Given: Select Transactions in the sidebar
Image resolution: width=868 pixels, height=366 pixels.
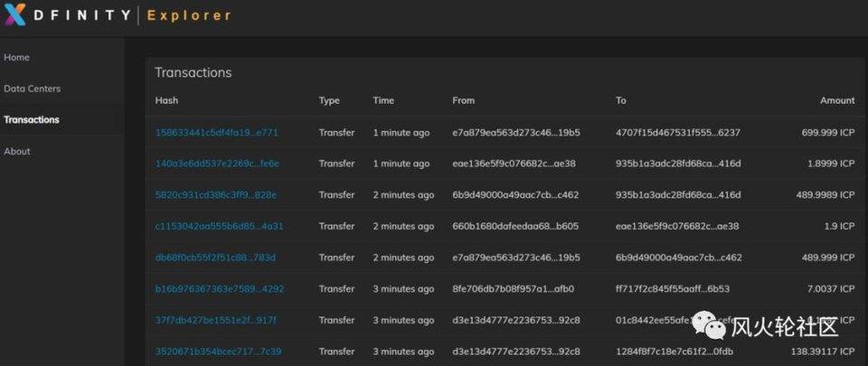Looking at the screenshot, I should click(x=32, y=120).
